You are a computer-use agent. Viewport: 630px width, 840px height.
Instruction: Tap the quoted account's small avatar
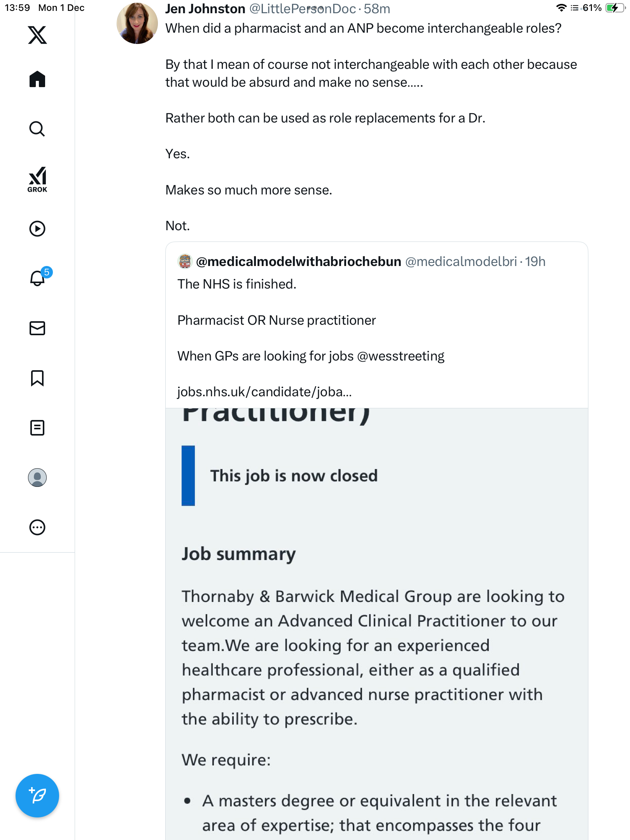click(185, 261)
